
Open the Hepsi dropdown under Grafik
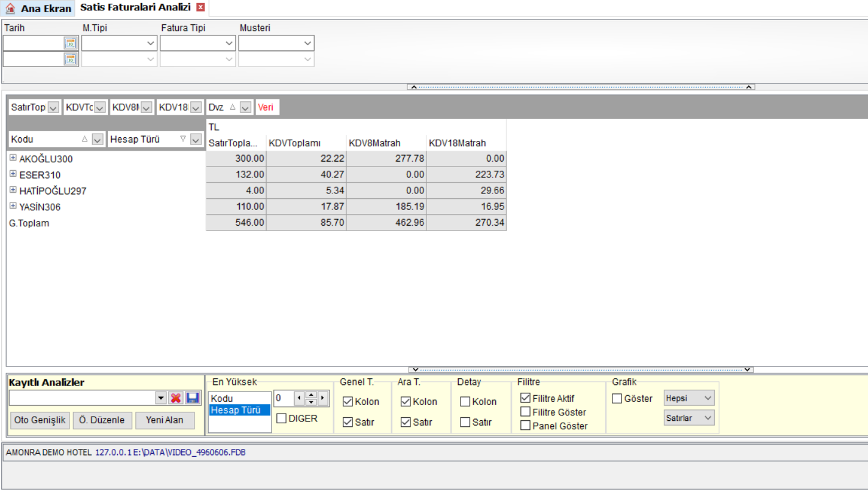tap(689, 398)
